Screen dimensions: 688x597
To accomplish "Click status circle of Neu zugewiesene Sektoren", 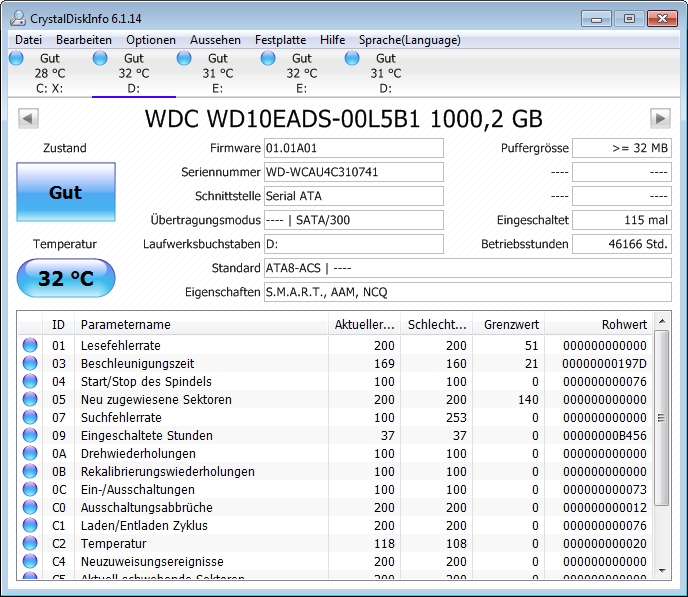I will 30,399.
